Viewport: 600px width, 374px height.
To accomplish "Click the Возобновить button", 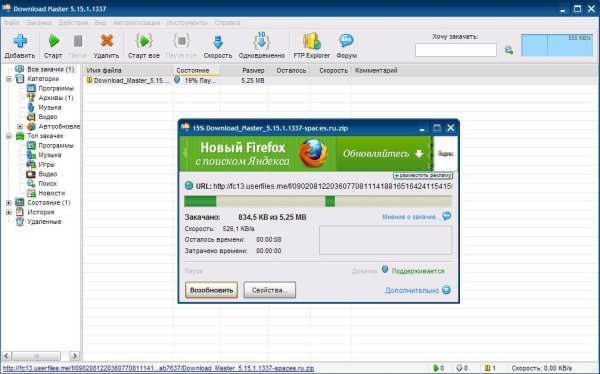I will pyautogui.click(x=211, y=290).
